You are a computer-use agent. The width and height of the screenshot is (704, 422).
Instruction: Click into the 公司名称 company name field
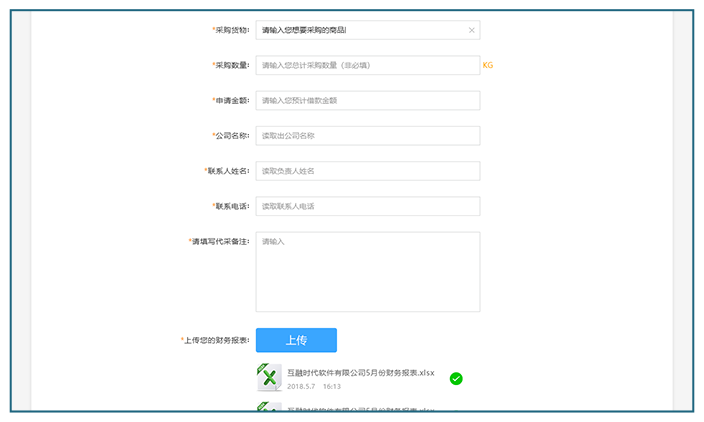point(367,136)
